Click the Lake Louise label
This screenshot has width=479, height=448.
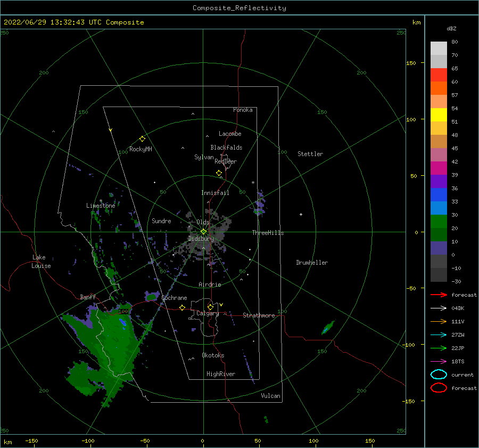click(41, 262)
